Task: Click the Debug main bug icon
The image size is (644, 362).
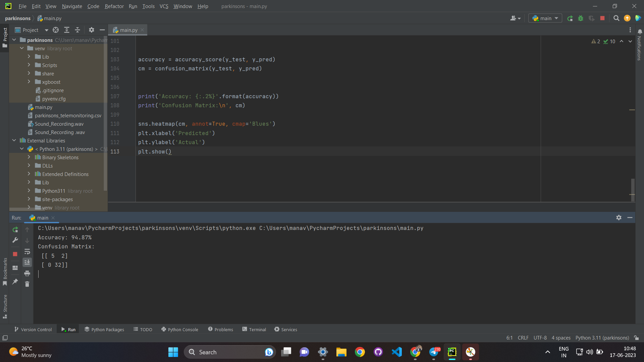Action: (x=581, y=18)
